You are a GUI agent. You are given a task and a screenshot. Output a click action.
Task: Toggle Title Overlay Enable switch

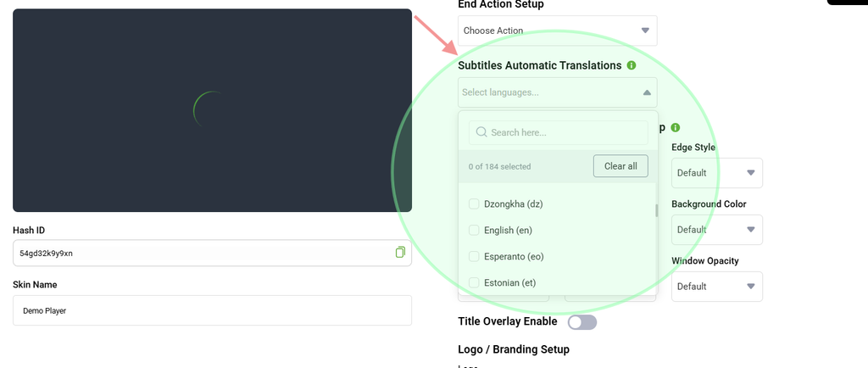582,322
